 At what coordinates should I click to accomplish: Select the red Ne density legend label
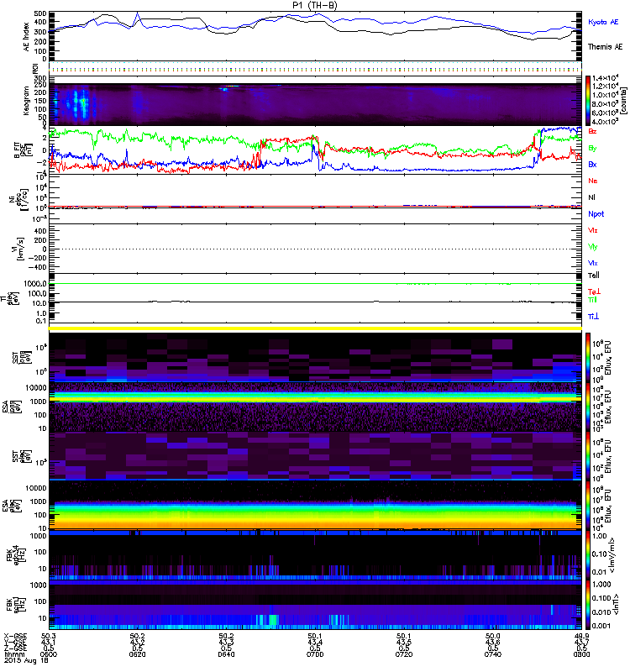click(593, 181)
